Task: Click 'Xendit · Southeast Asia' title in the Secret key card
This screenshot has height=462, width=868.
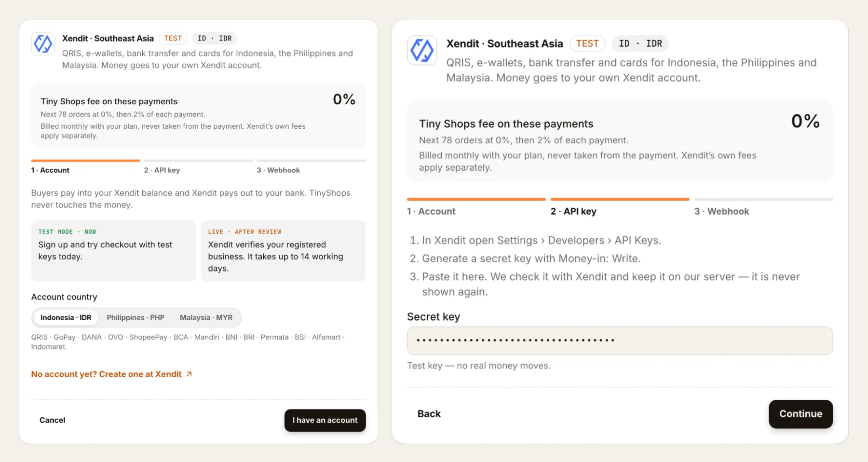Action: point(504,43)
